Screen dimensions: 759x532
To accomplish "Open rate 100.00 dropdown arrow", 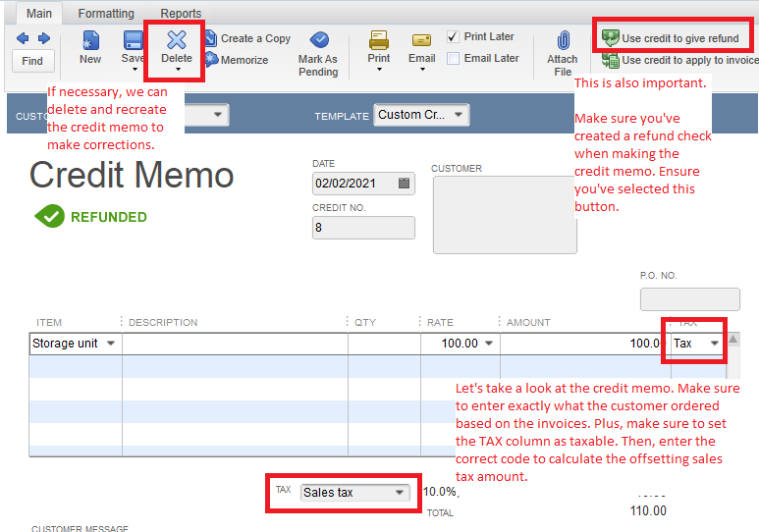I will tap(489, 344).
